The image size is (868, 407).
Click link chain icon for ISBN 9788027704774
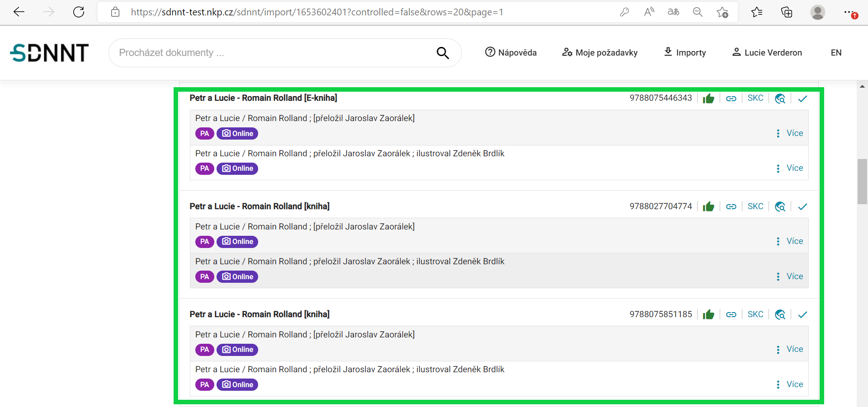click(731, 206)
